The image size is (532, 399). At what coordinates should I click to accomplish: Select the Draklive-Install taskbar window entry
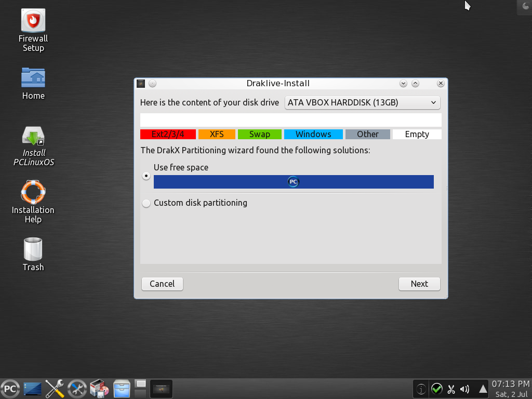161,389
